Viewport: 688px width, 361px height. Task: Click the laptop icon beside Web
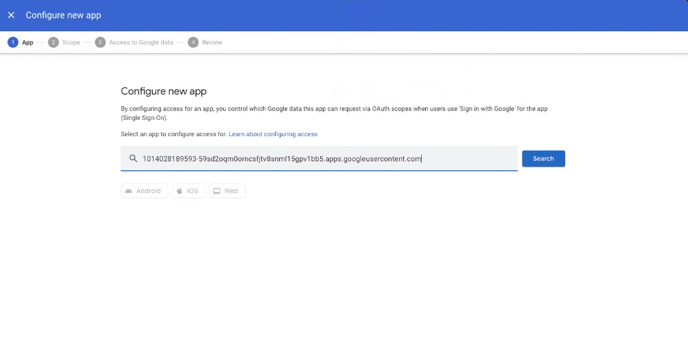[x=217, y=191]
